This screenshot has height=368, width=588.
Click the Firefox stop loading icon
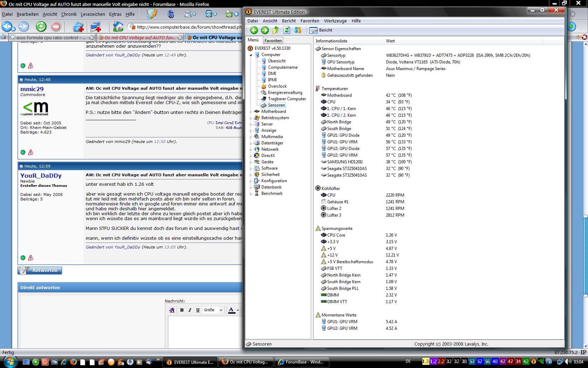[56, 27]
